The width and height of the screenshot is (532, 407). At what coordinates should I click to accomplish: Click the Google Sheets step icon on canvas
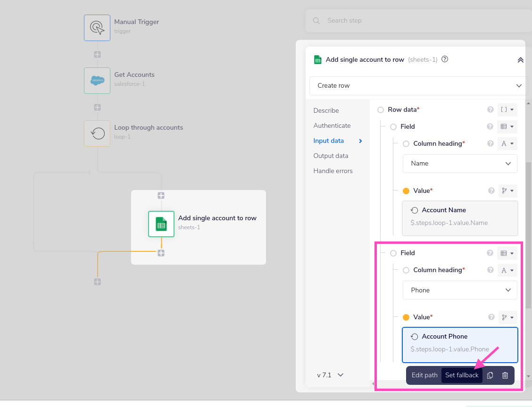161,224
